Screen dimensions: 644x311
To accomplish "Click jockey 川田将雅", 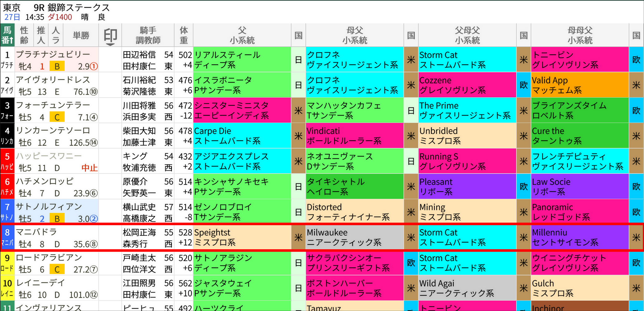I will click(x=139, y=105).
